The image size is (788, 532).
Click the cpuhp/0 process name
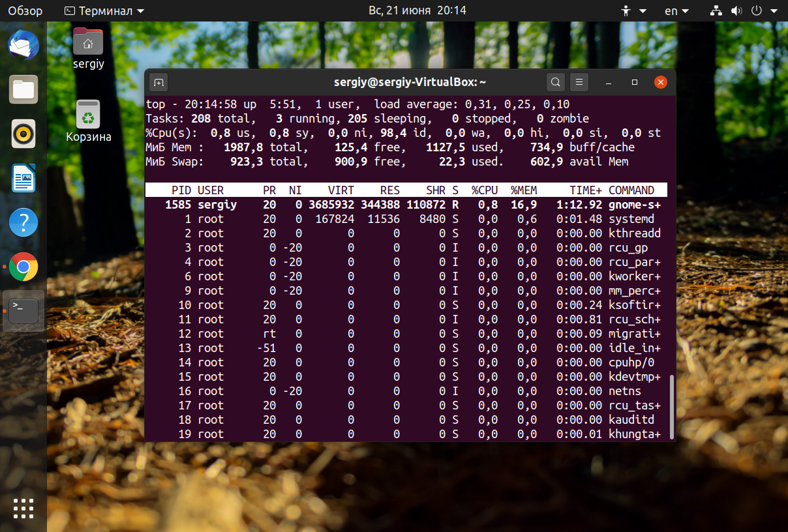(x=631, y=362)
